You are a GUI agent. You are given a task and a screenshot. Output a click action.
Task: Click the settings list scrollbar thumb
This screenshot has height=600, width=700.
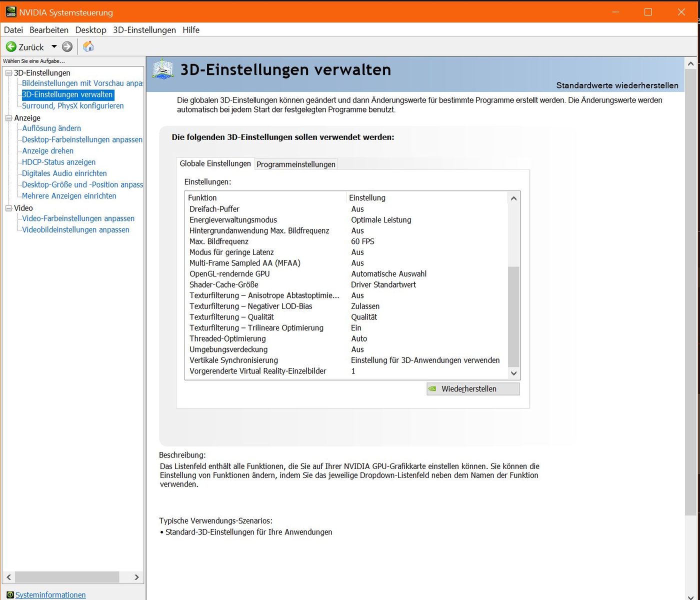[513, 317]
